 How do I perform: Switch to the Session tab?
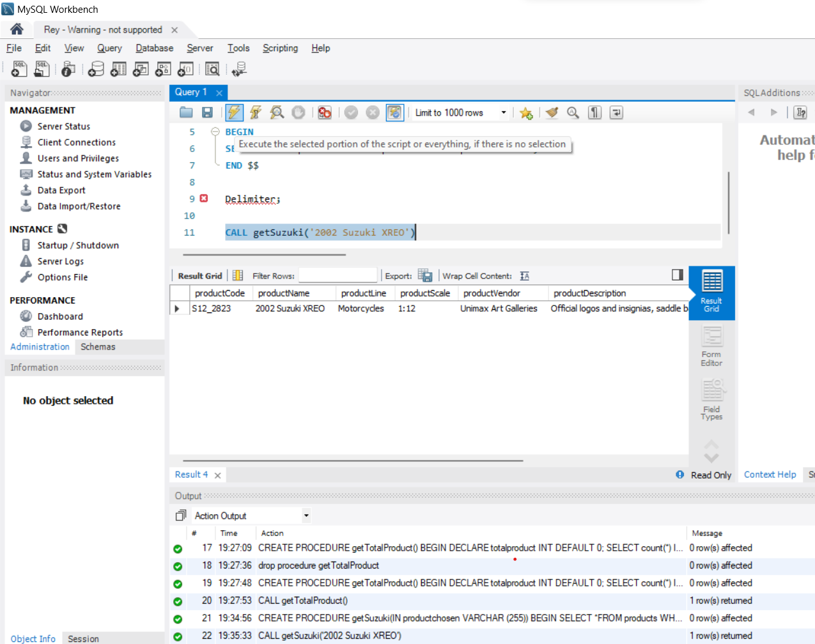83,638
